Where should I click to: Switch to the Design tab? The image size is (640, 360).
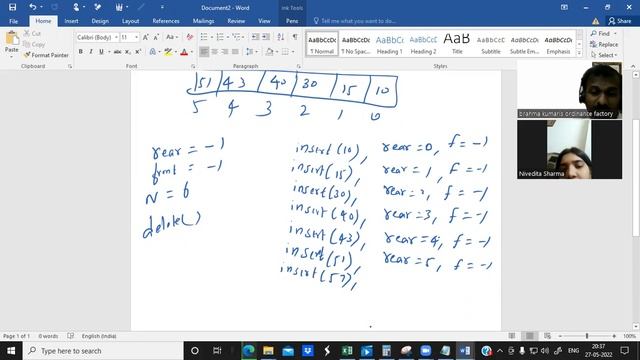click(100, 21)
